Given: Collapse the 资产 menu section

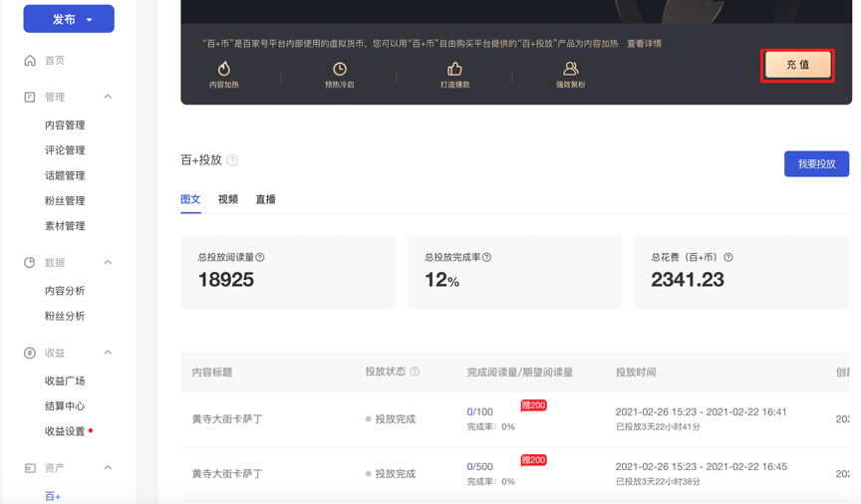Looking at the screenshot, I should tap(109, 468).
